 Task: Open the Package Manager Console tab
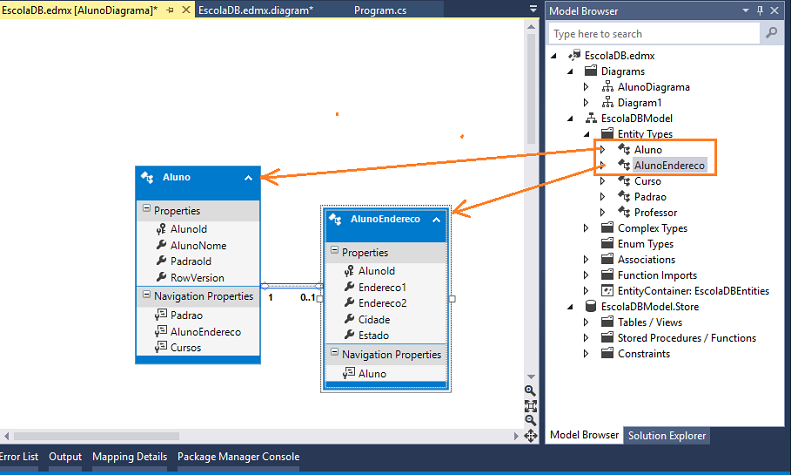[238, 456]
